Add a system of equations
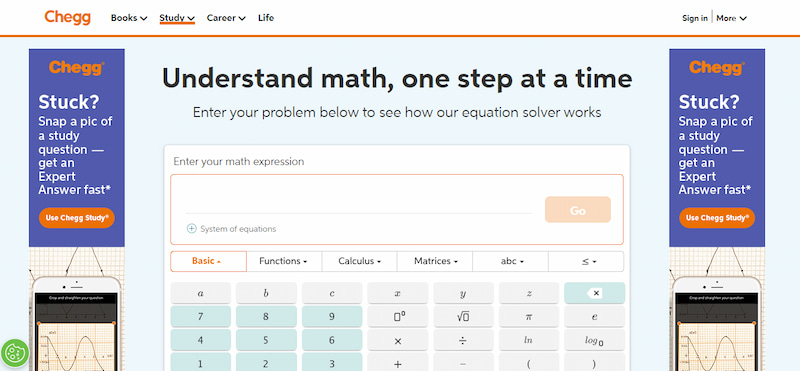This screenshot has height=371, width=800. 232,229
